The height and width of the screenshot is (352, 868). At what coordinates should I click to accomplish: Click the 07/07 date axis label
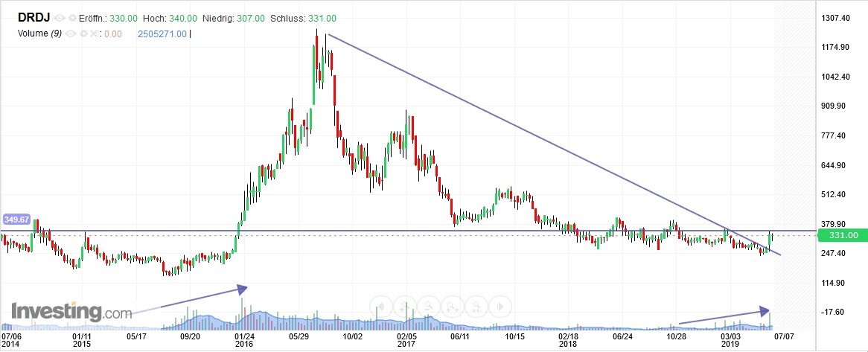click(x=785, y=336)
